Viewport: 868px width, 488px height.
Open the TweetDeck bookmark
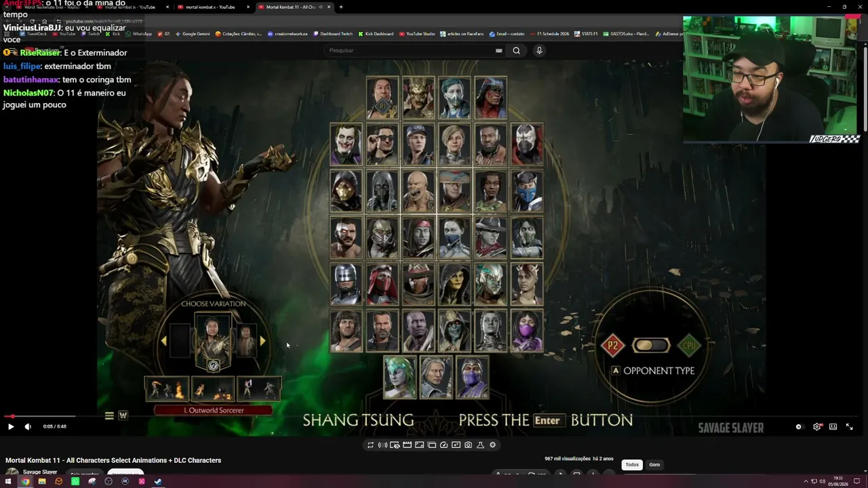pos(34,34)
